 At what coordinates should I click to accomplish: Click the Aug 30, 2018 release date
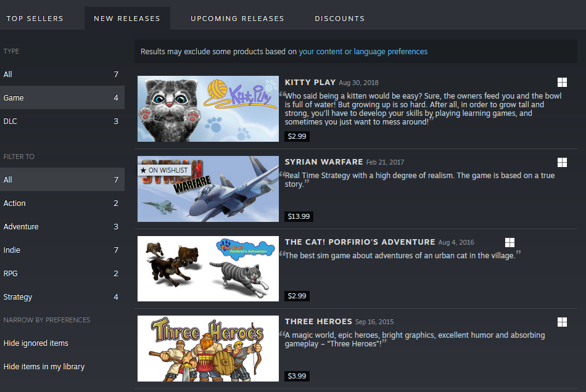(358, 83)
